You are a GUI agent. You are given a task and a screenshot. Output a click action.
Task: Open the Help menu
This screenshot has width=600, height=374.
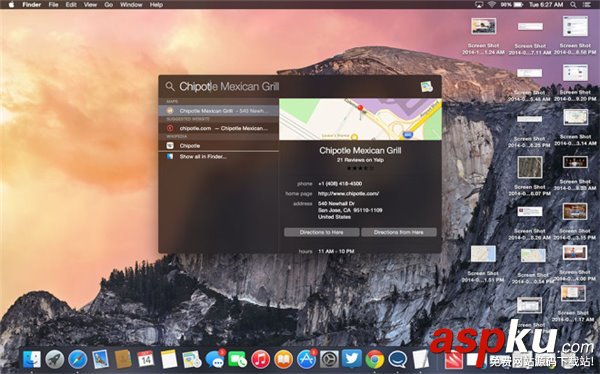[156, 5]
